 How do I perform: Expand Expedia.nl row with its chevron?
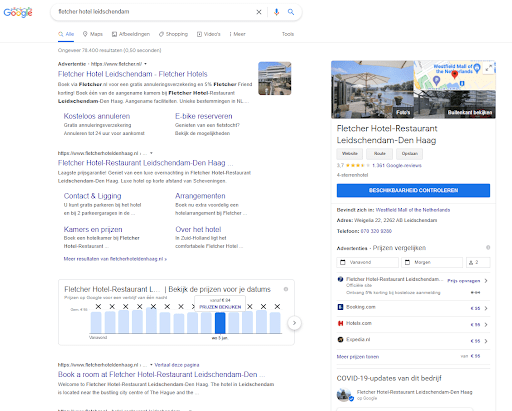pyautogui.click(x=486, y=341)
